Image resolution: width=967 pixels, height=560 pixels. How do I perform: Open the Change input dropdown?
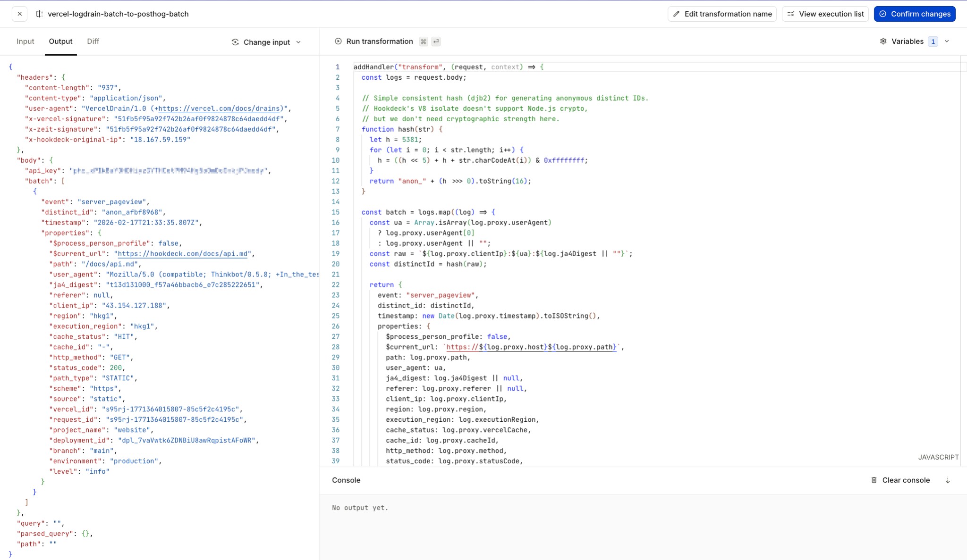click(x=266, y=42)
